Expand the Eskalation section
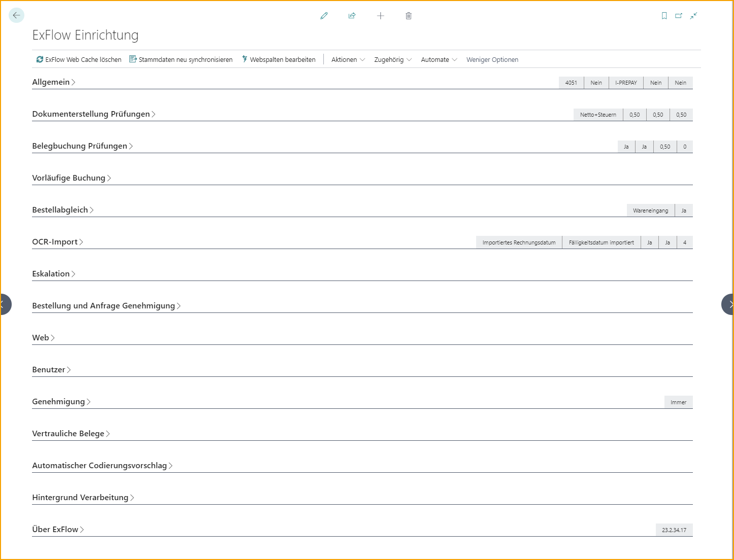 tap(54, 273)
